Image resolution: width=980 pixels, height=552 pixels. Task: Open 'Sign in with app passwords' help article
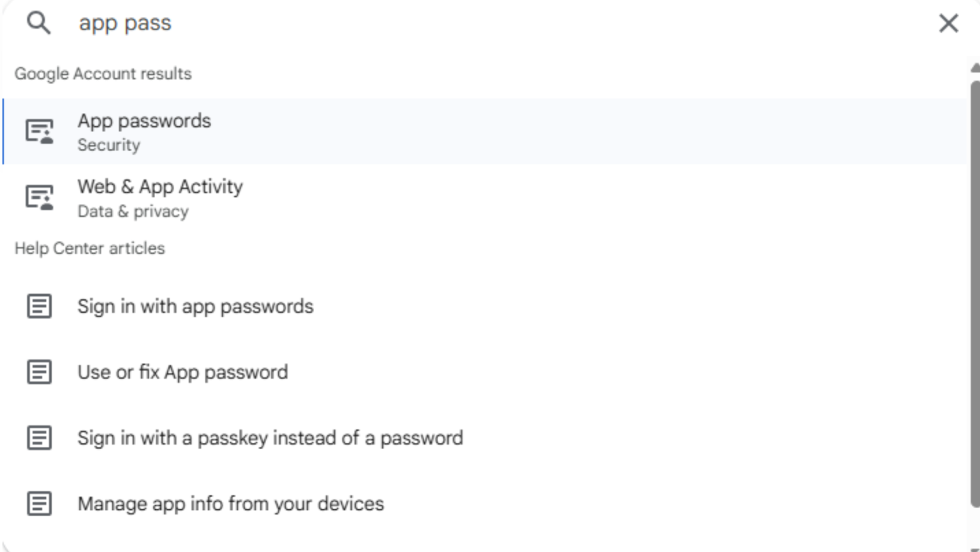coord(195,306)
